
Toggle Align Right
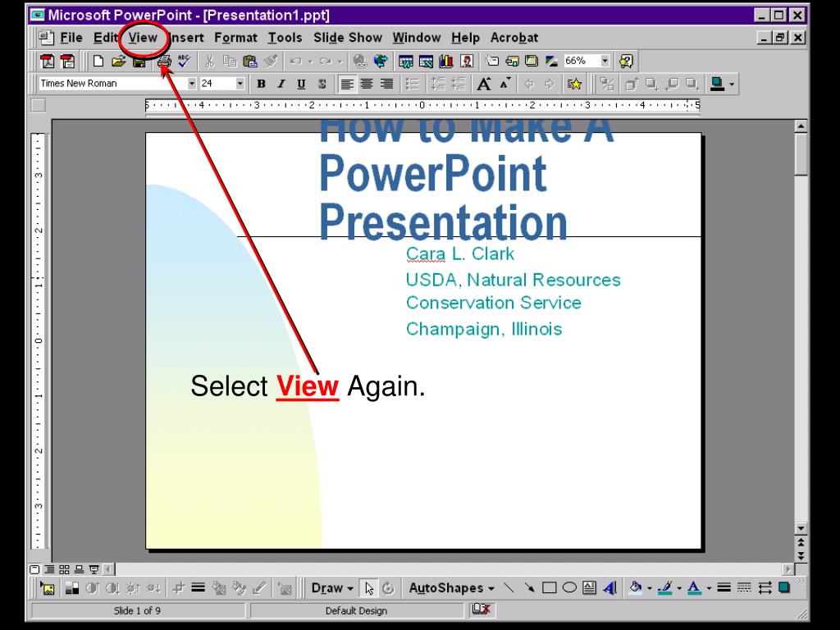pos(387,84)
